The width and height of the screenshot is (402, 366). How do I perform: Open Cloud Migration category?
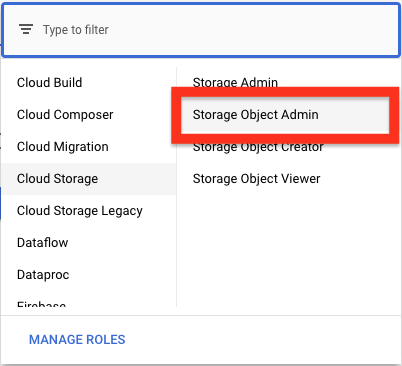[x=89, y=147]
